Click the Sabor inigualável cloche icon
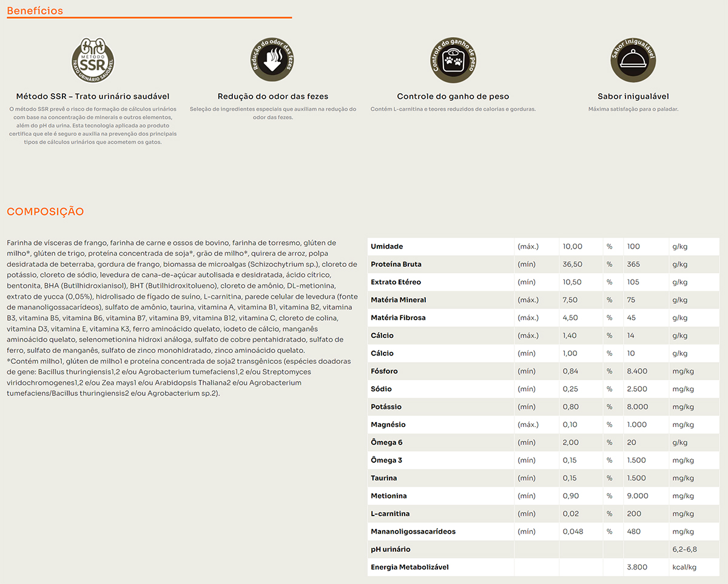Image resolution: width=728 pixels, height=584 pixels. [633, 61]
